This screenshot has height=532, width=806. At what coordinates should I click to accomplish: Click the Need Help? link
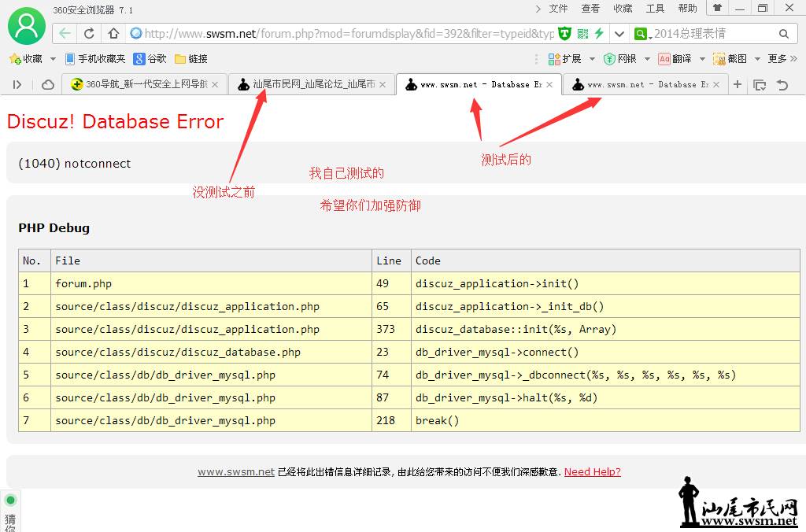pos(592,472)
